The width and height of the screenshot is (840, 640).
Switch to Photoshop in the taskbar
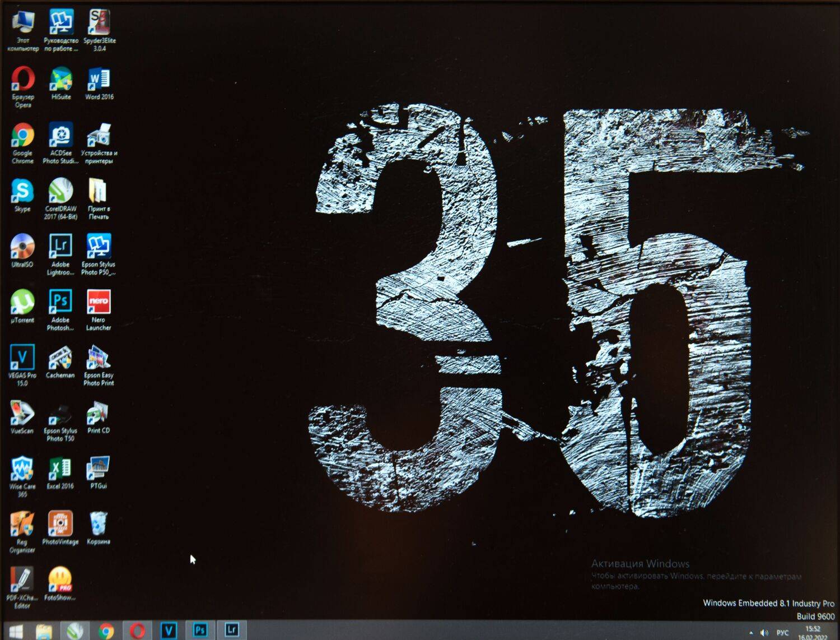point(200,630)
